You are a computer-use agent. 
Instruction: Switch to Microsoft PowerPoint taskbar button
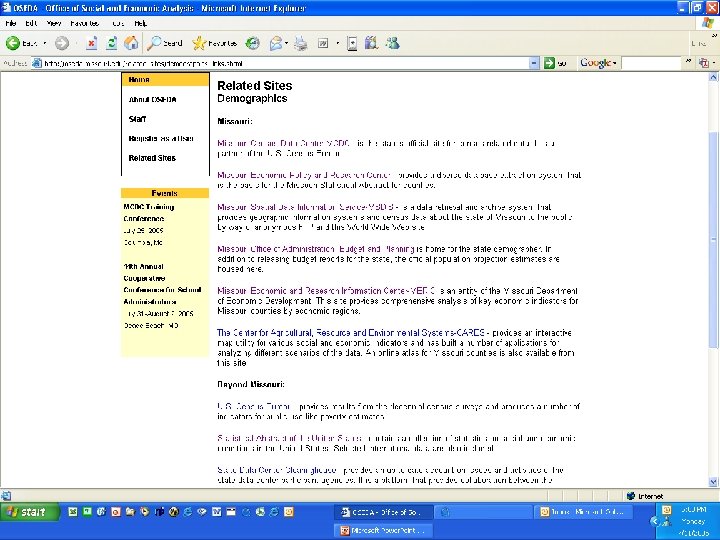pyautogui.click(x=384, y=530)
